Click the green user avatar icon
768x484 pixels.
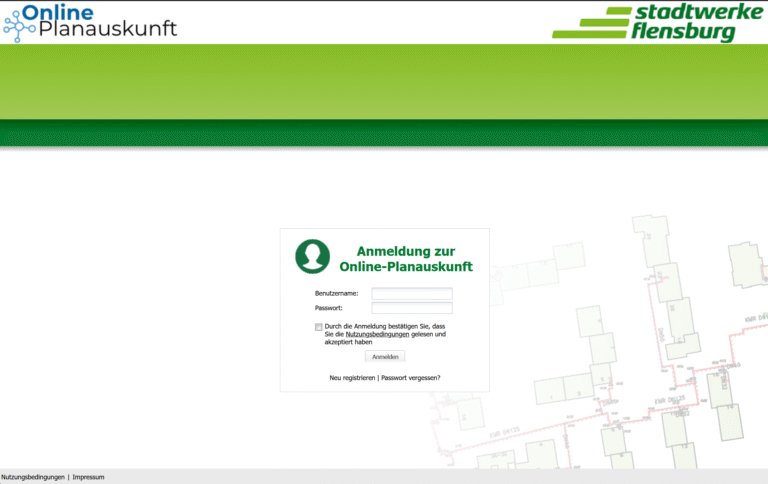312,257
